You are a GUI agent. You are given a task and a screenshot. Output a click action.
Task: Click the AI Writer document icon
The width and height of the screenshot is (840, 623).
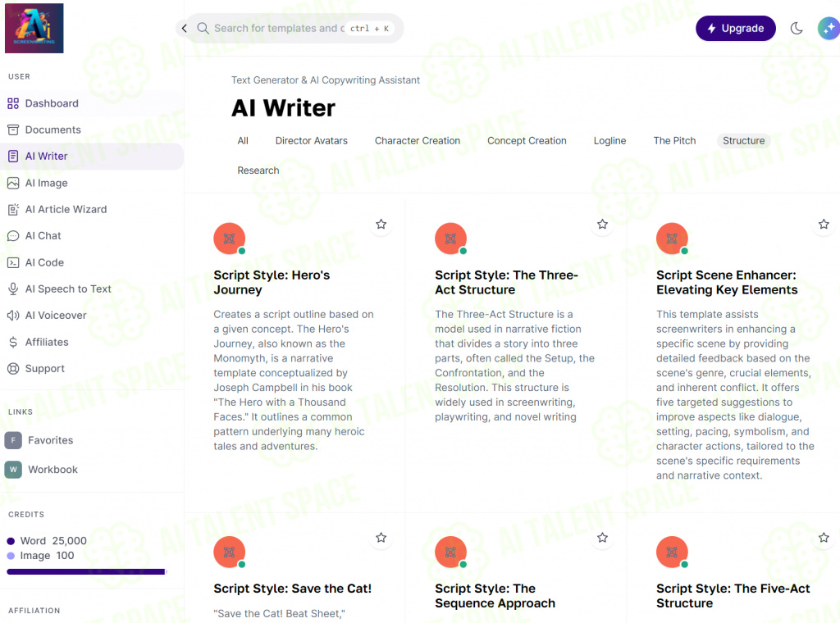pyautogui.click(x=13, y=157)
